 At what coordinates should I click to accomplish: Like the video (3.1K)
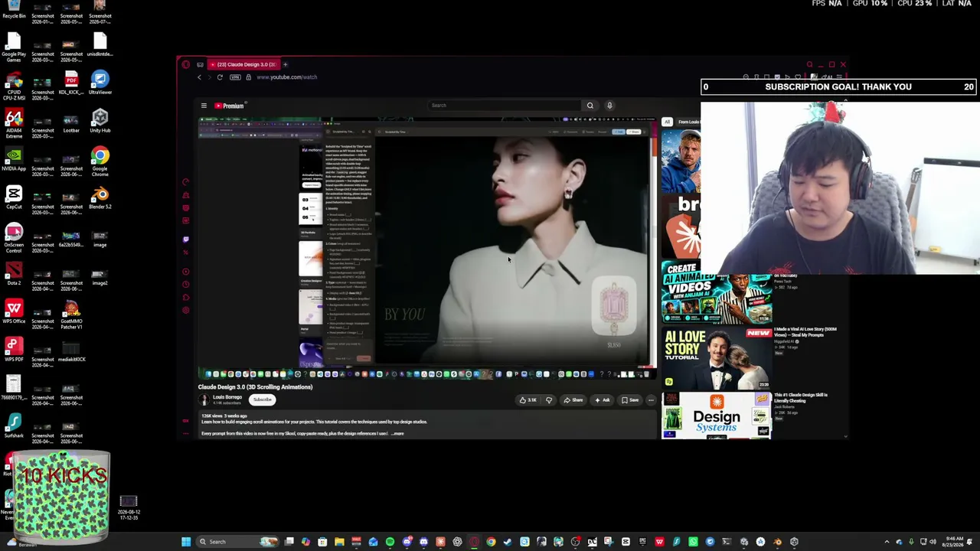click(x=528, y=400)
